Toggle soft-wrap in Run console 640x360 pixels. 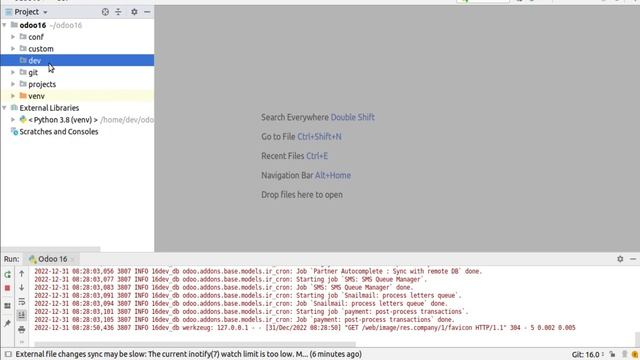coord(22,302)
